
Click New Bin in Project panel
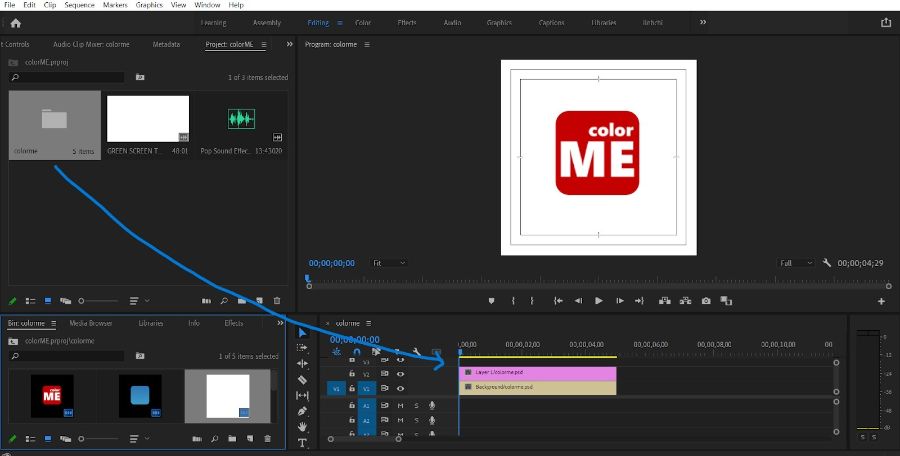click(x=242, y=300)
